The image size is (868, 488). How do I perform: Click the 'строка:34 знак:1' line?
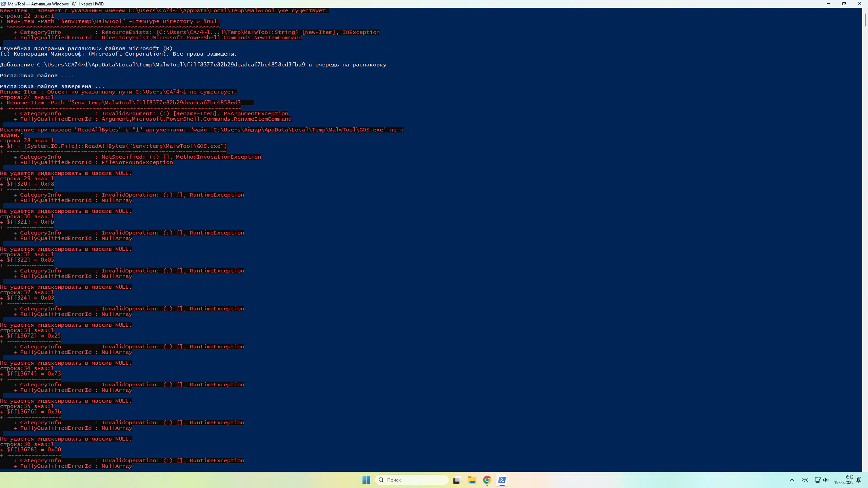27,368
